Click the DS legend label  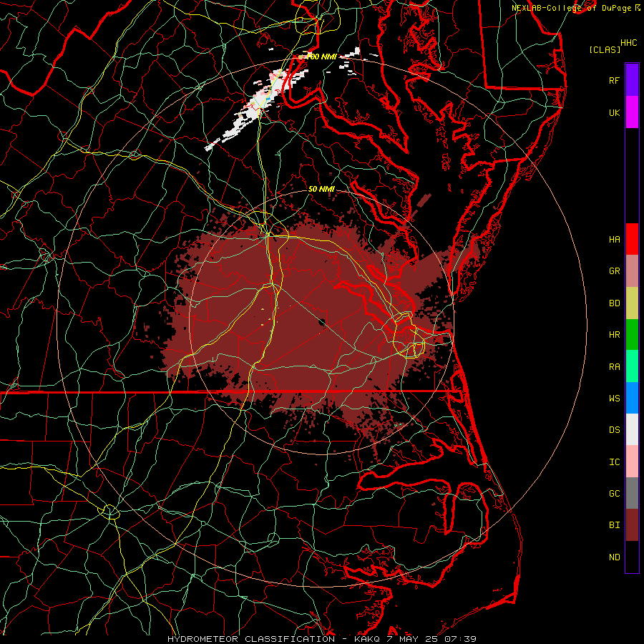coord(615,430)
